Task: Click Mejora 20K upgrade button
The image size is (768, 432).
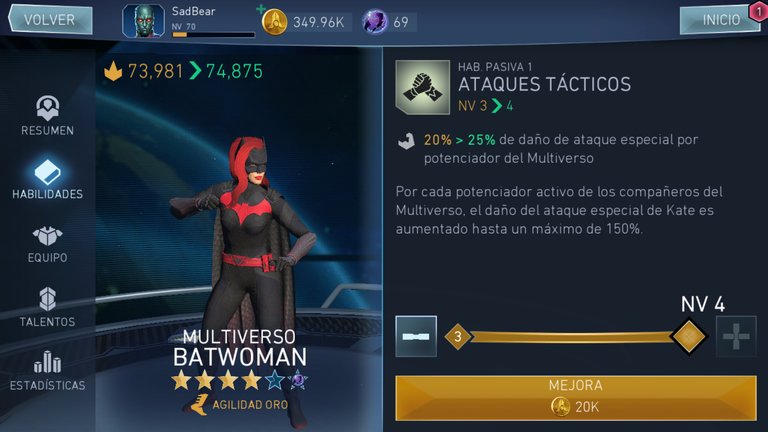Action: coord(576,398)
